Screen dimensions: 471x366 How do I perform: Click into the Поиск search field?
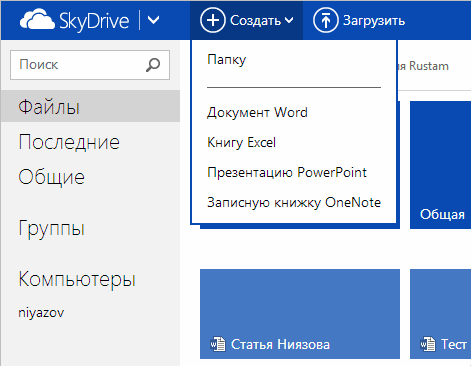pos(90,65)
